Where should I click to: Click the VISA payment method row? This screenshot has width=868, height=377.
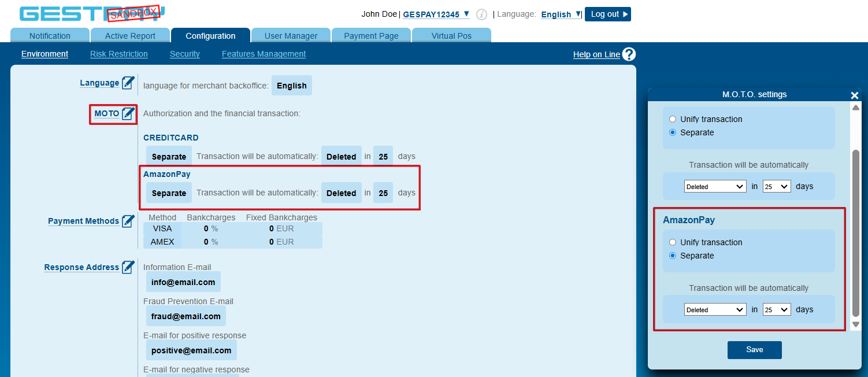pos(233,228)
